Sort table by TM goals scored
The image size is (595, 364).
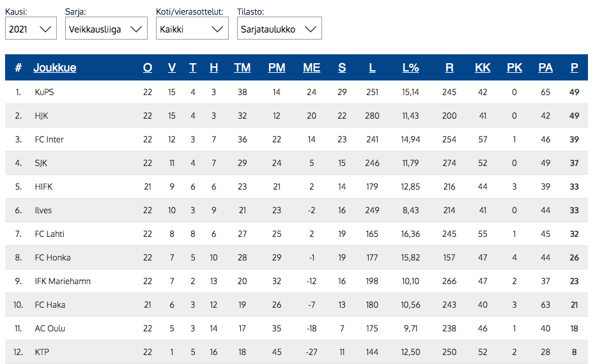[x=242, y=68]
